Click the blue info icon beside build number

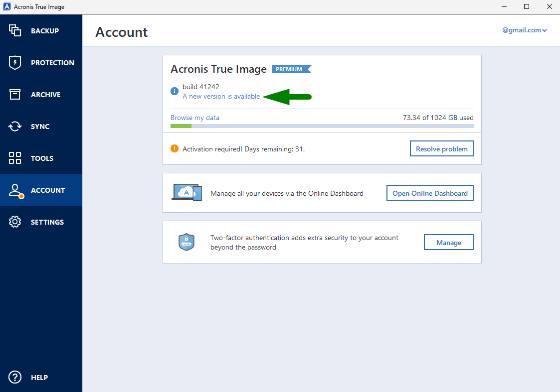[x=174, y=91]
